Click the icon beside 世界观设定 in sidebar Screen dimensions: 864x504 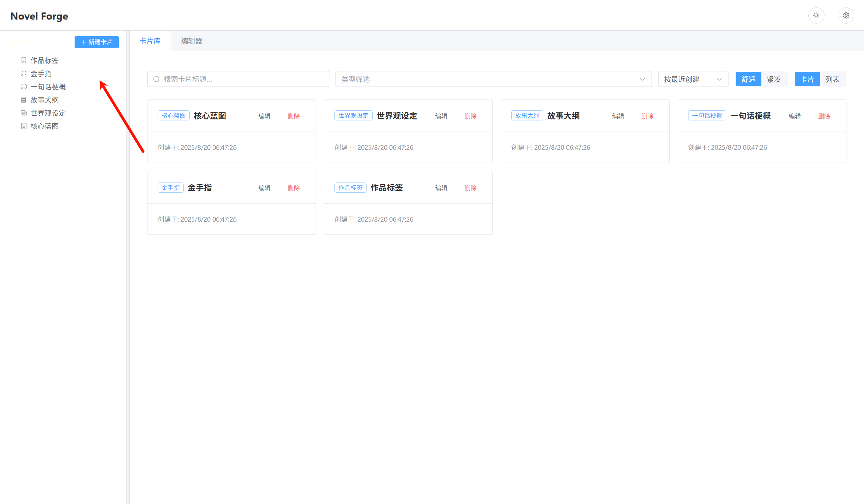coord(24,113)
